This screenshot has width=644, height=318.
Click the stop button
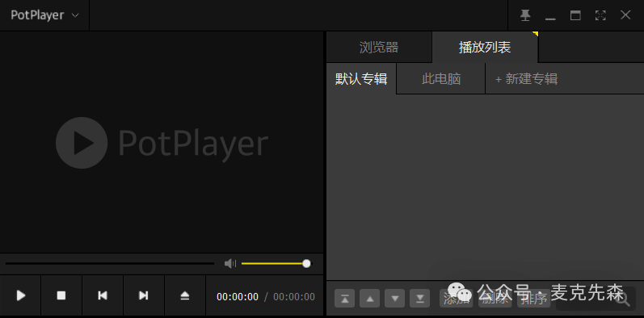(61, 295)
